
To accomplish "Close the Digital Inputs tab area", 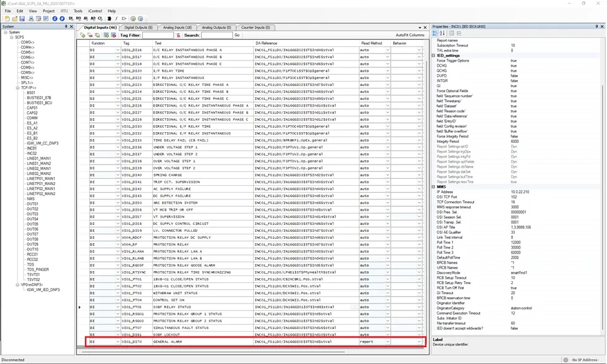I will tap(425, 27).
